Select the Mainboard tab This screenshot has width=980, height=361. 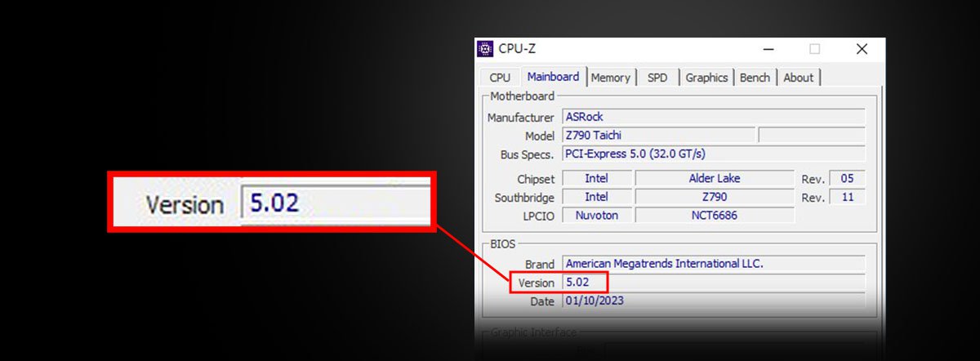click(x=553, y=77)
